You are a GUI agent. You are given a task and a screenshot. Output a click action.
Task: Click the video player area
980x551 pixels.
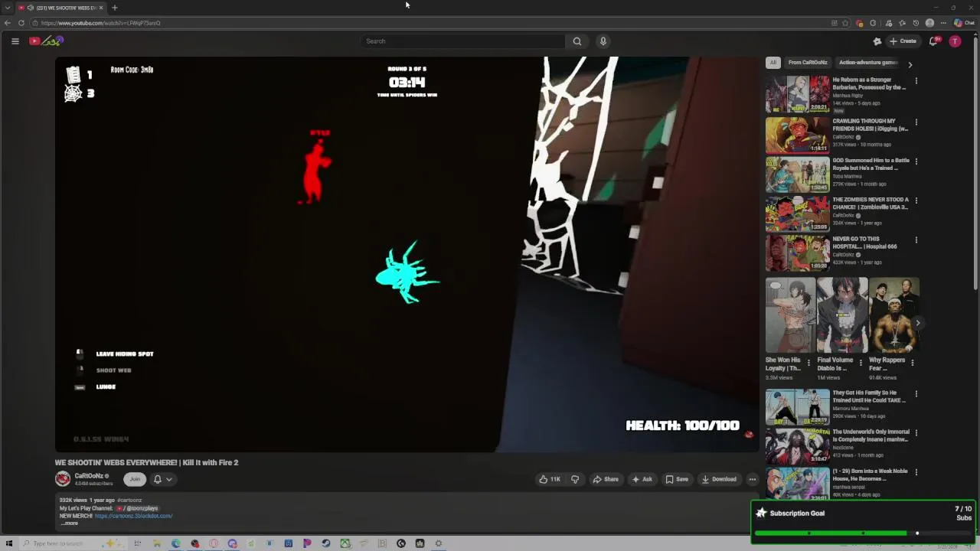pyautogui.click(x=407, y=254)
